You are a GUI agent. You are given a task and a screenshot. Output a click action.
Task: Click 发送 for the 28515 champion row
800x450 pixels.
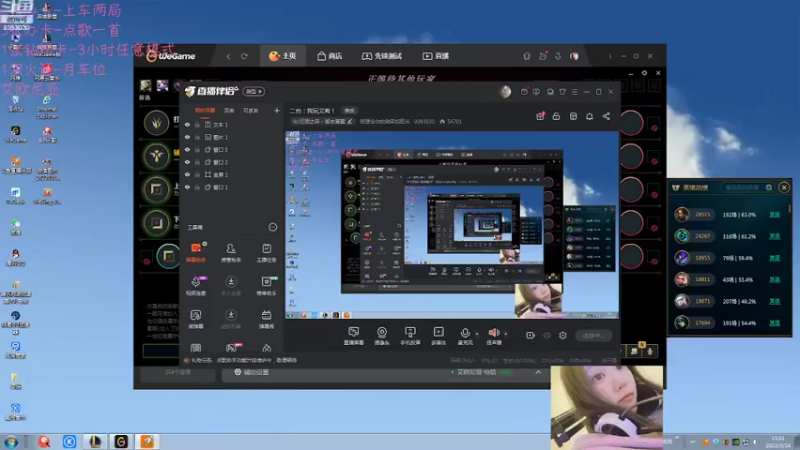point(774,215)
